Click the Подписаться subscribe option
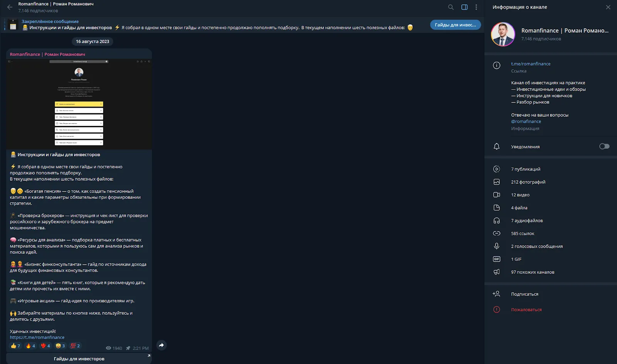 pyautogui.click(x=551, y=294)
